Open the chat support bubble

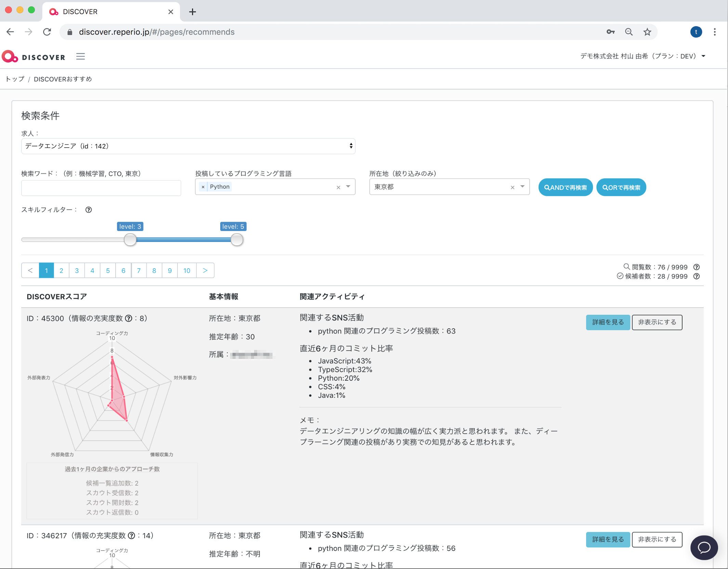[704, 547]
